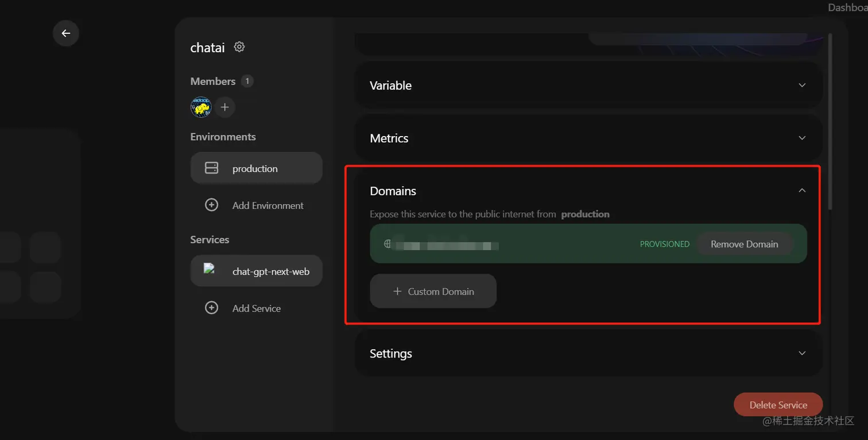Image resolution: width=868 pixels, height=440 pixels.
Task: Click the Delete Service button
Action: point(778,404)
